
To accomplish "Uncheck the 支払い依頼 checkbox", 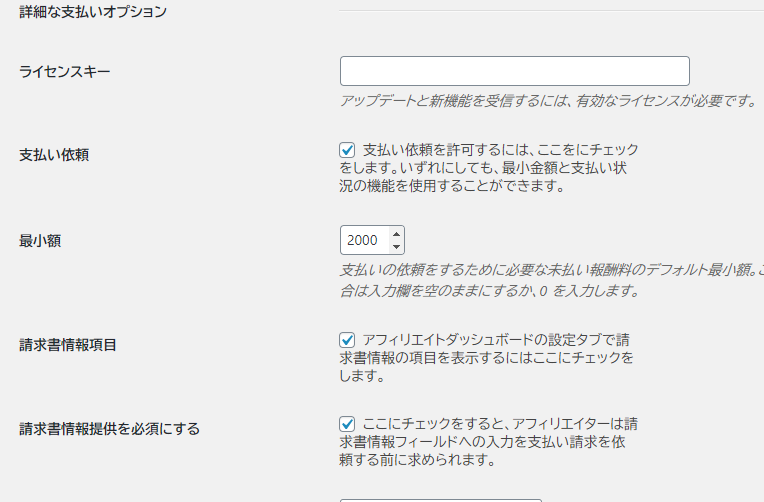I will (347, 150).
